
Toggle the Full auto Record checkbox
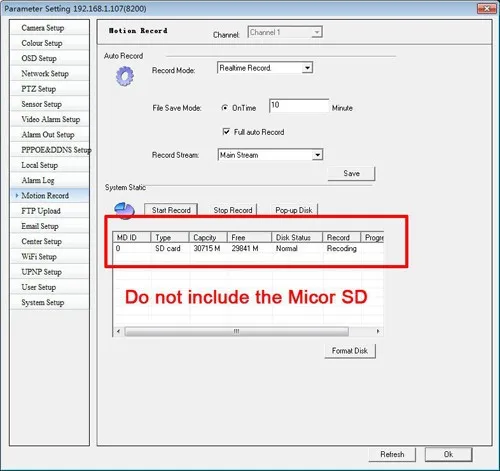point(226,132)
